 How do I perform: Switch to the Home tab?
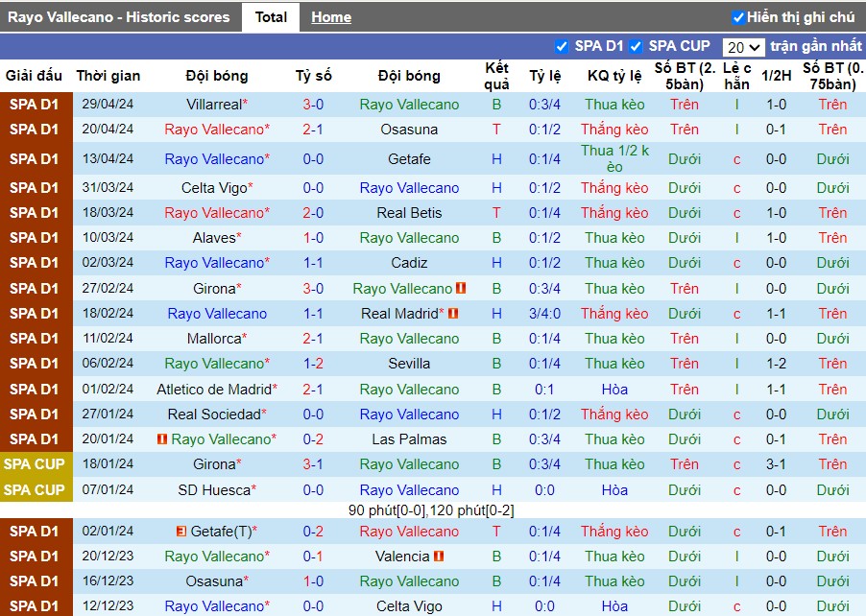[331, 17]
